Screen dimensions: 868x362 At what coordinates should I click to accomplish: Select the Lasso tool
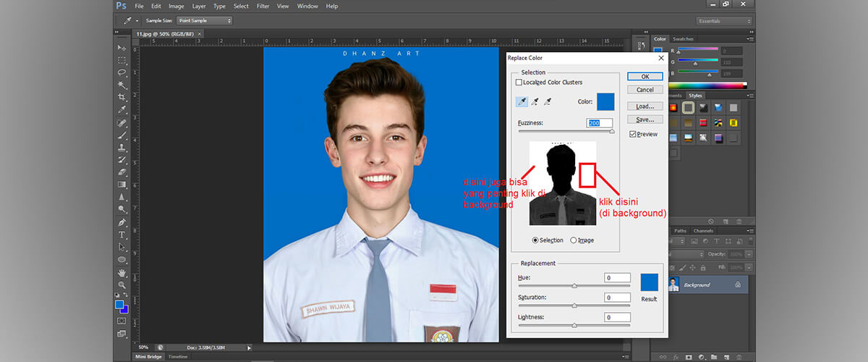[122, 72]
